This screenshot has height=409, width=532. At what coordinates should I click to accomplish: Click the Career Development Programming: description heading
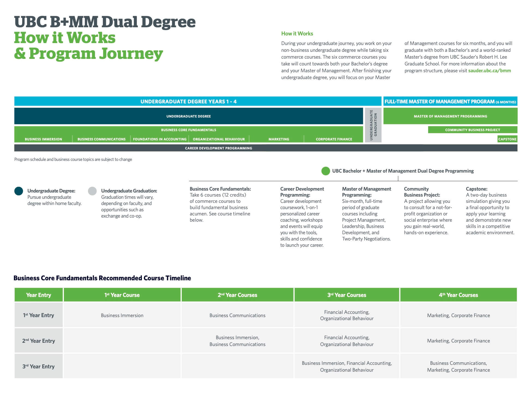pyautogui.click(x=302, y=192)
